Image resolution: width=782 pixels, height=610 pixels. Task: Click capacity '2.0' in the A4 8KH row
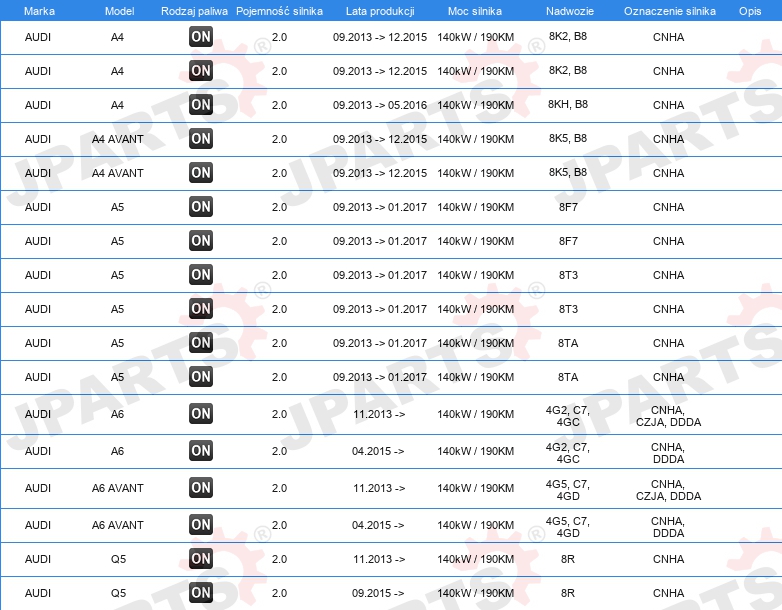pos(279,105)
